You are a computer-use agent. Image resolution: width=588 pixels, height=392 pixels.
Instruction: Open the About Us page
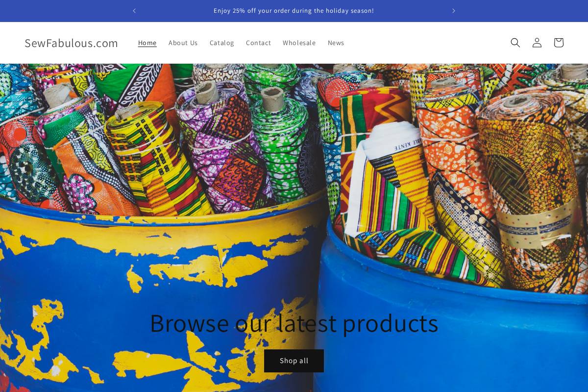point(183,43)
